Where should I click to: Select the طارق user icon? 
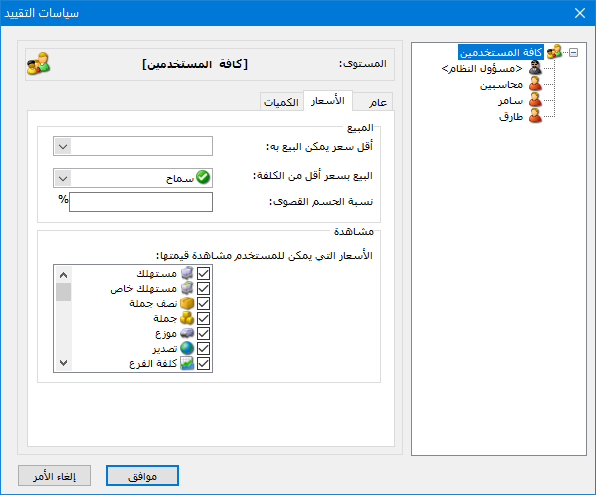click(535, 116)
